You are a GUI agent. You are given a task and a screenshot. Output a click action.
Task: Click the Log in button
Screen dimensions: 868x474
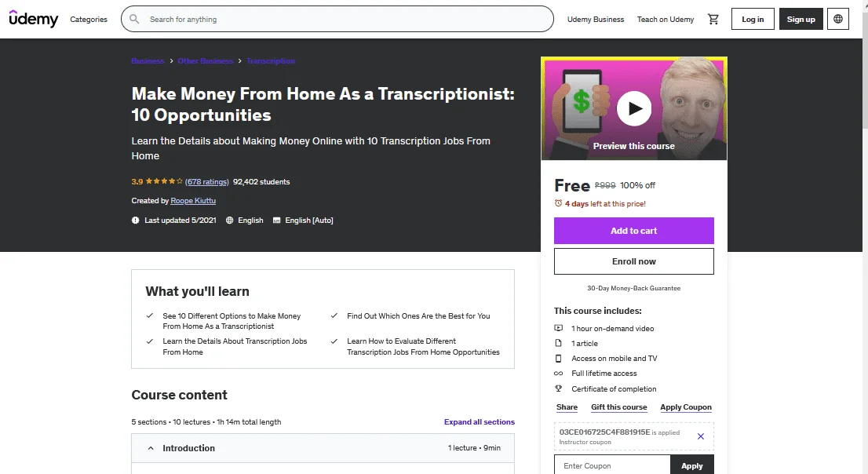[x=753, y=19]
